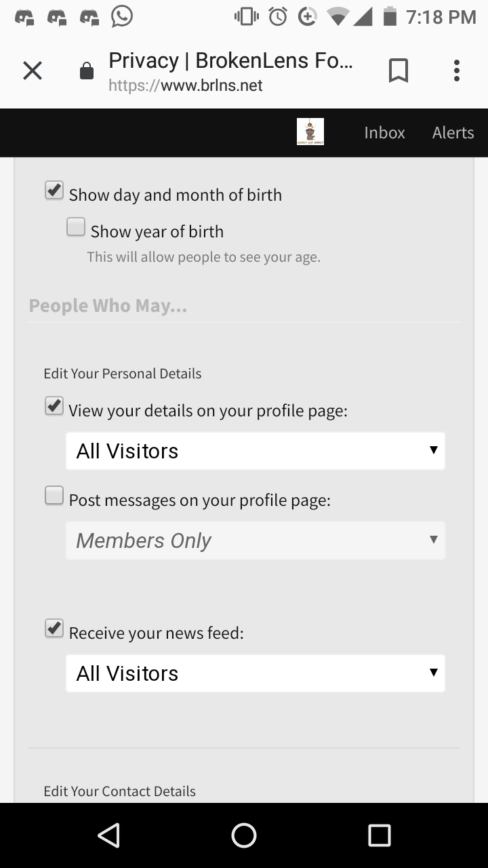This screenshot has height=868, width=488.
Task: Go to Inbox in the navigation bar
Action: (x=384, y=133)
